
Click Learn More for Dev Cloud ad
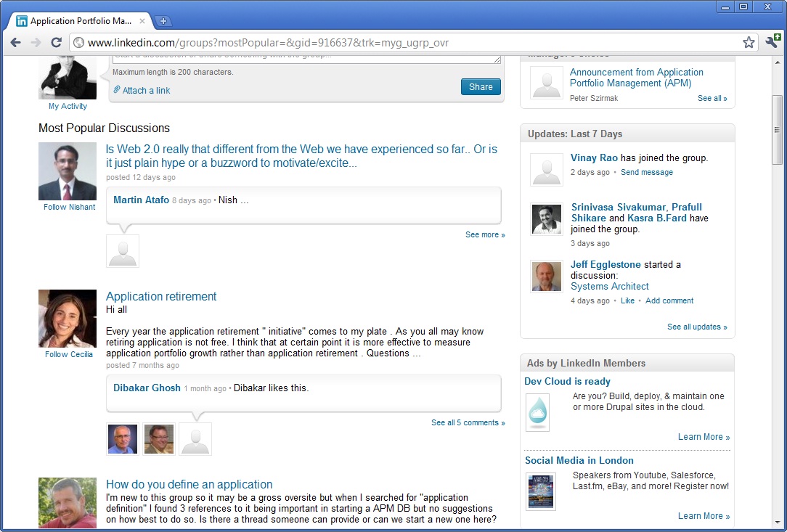click(704, 437)
